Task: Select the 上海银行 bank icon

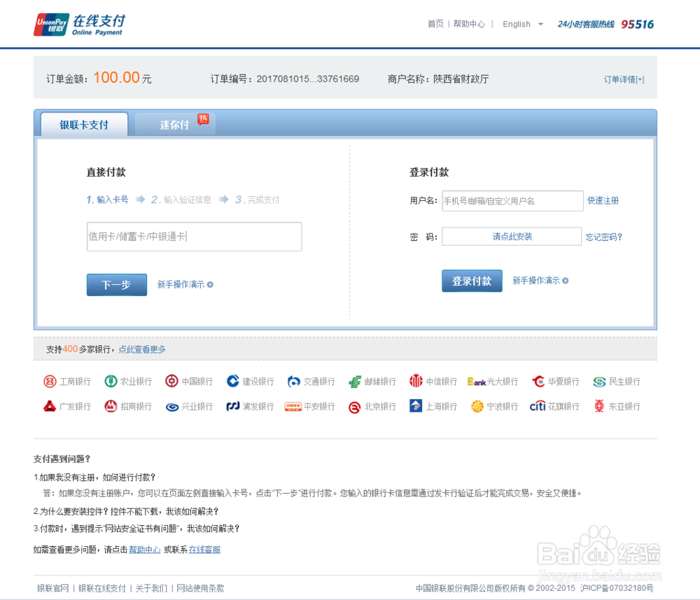Action: (x=416, y=406)
